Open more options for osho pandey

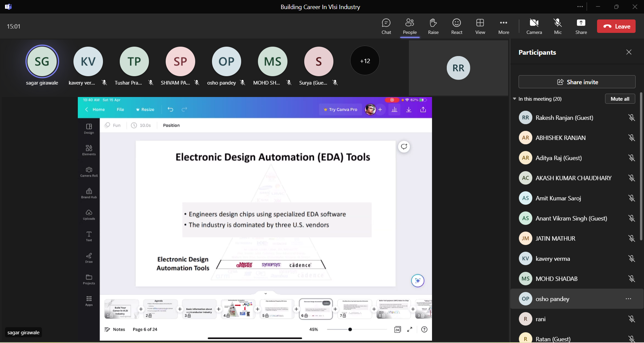(628, 299)
